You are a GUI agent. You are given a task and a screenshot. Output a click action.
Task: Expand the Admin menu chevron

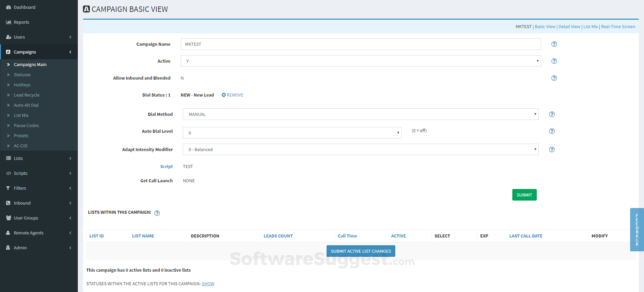coord(70,248)
